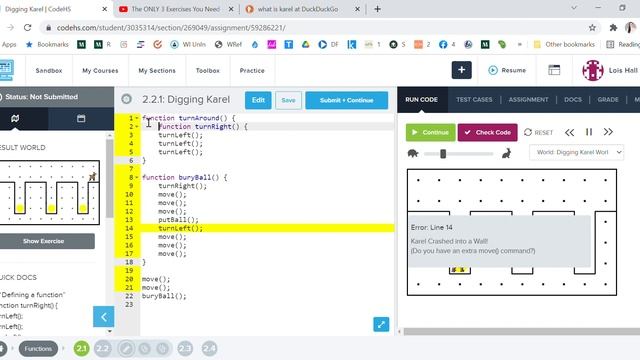Open the WRef bookmark
This screenshot has width=640, height=360.
tap(229, 44)
